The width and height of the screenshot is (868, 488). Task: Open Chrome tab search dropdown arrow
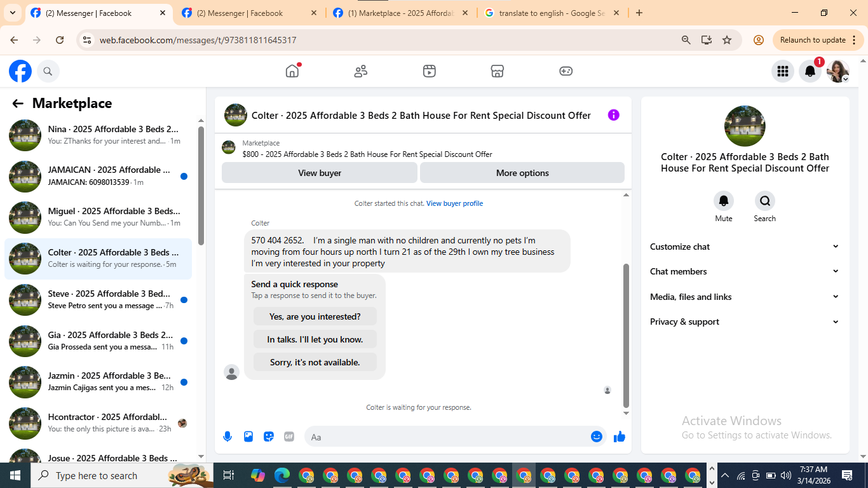[12, 13]
